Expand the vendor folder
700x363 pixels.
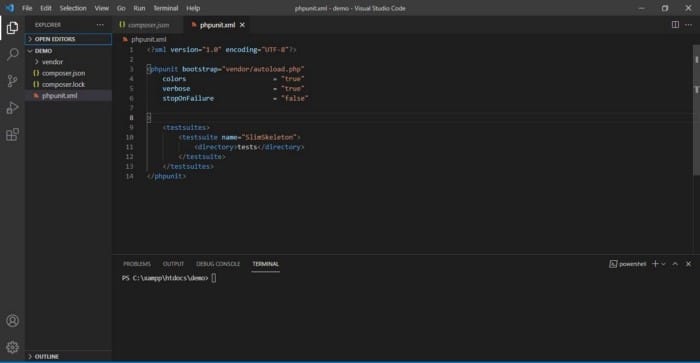coord(68,62)
